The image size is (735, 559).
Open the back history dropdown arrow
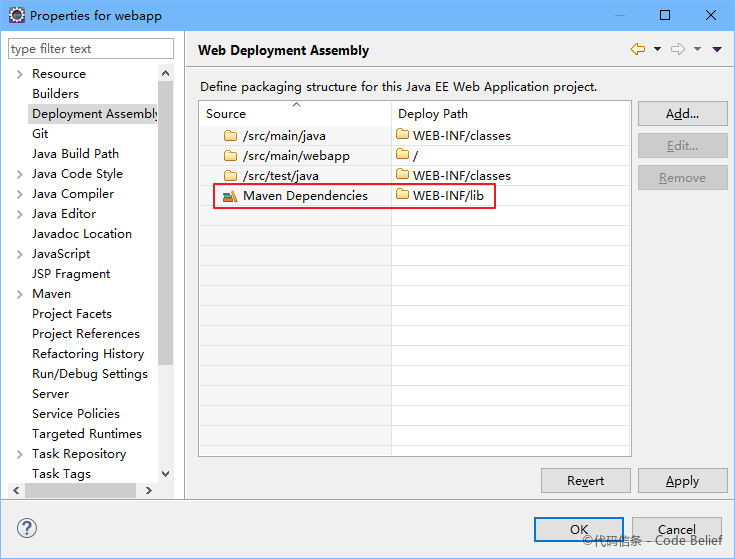[657, 49]
